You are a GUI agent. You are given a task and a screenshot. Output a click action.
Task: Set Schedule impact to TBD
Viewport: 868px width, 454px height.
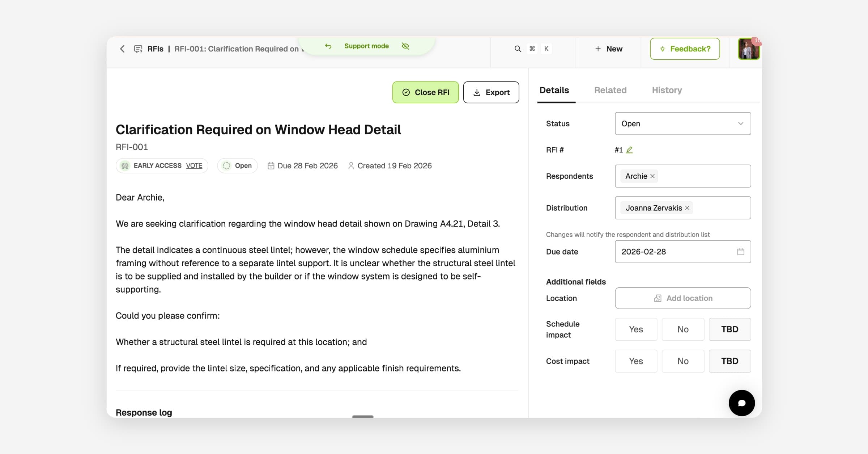[x=730, y=329]
